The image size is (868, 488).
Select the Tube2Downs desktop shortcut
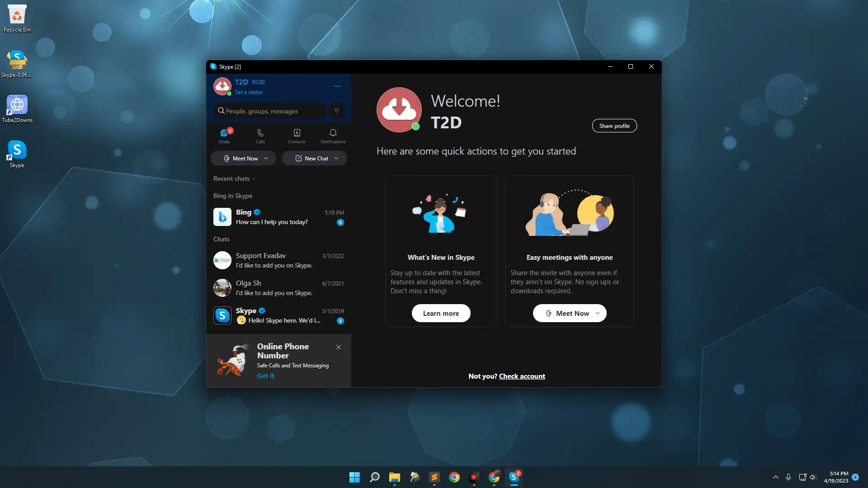click(17, 109)
